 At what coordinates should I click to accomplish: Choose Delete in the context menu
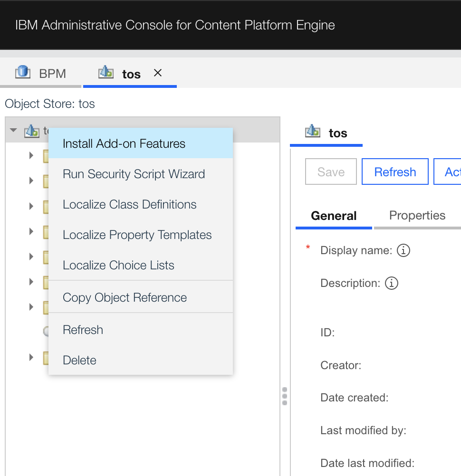click(141, 360)
